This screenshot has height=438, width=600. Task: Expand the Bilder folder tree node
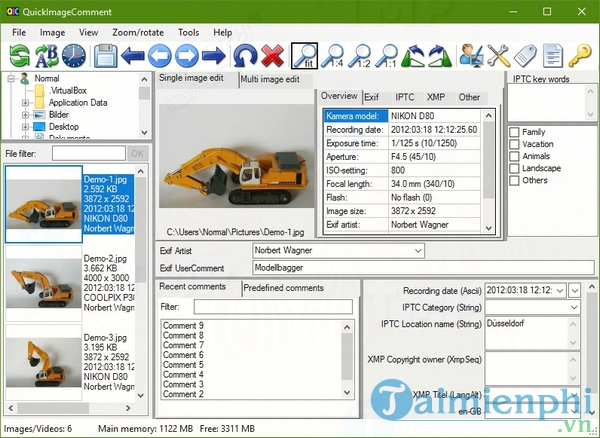(25, 114)
